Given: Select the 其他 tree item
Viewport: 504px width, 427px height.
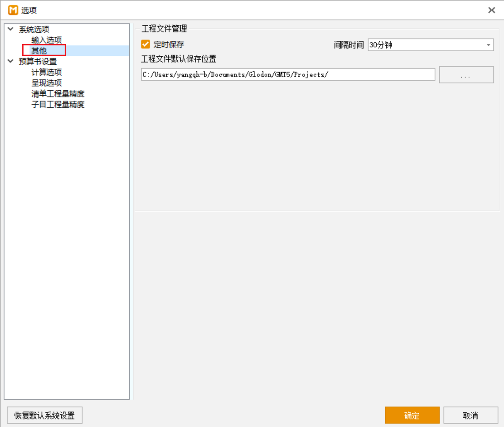Looking at the screenshot, I should pyautogui.click(x=39, y=51).
